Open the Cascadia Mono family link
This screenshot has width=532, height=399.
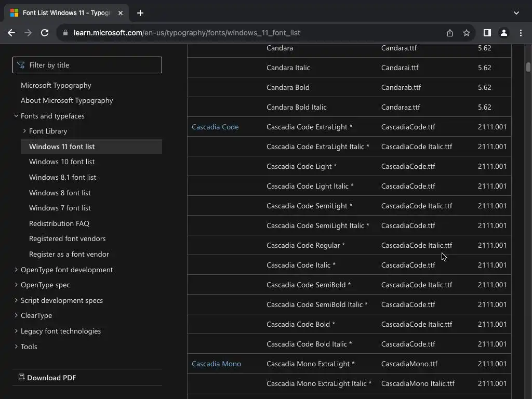[216, 364]
